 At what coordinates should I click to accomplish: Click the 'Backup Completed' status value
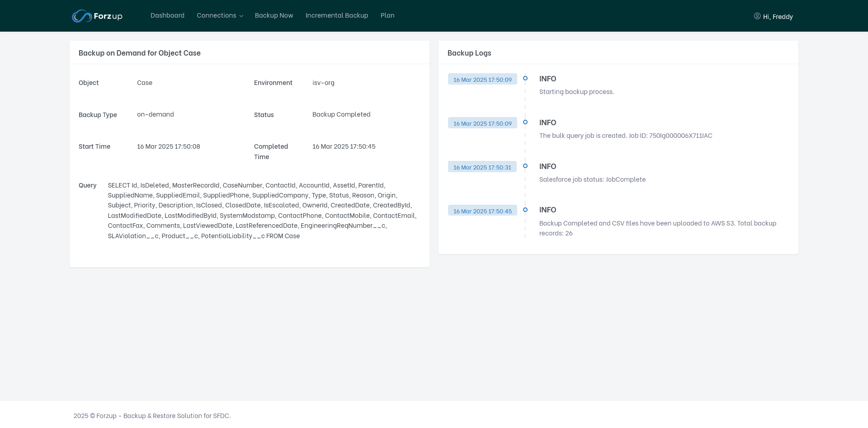(341, 114)
